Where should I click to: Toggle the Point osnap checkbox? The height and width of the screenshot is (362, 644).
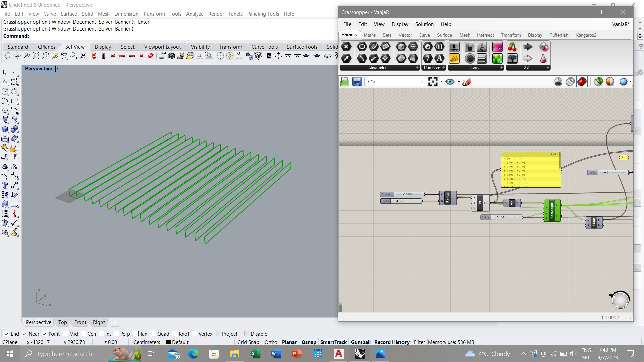tap(45, 334)
